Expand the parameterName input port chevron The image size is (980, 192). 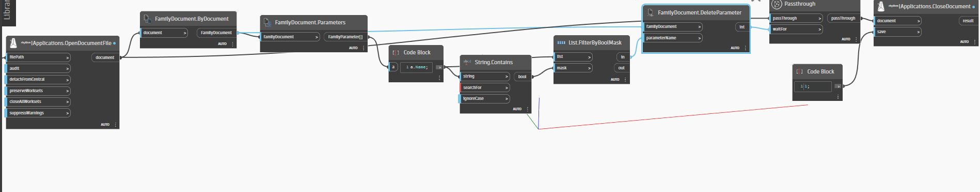coord(700,38)
